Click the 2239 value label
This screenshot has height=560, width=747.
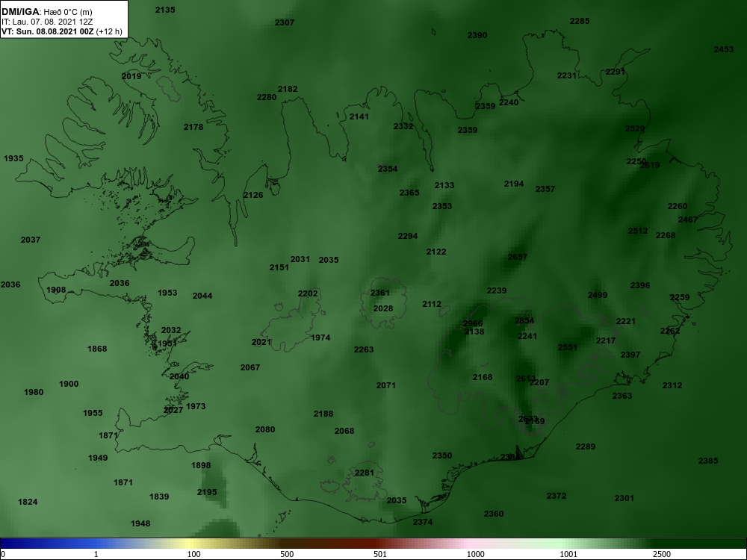[x=497, y=291]
